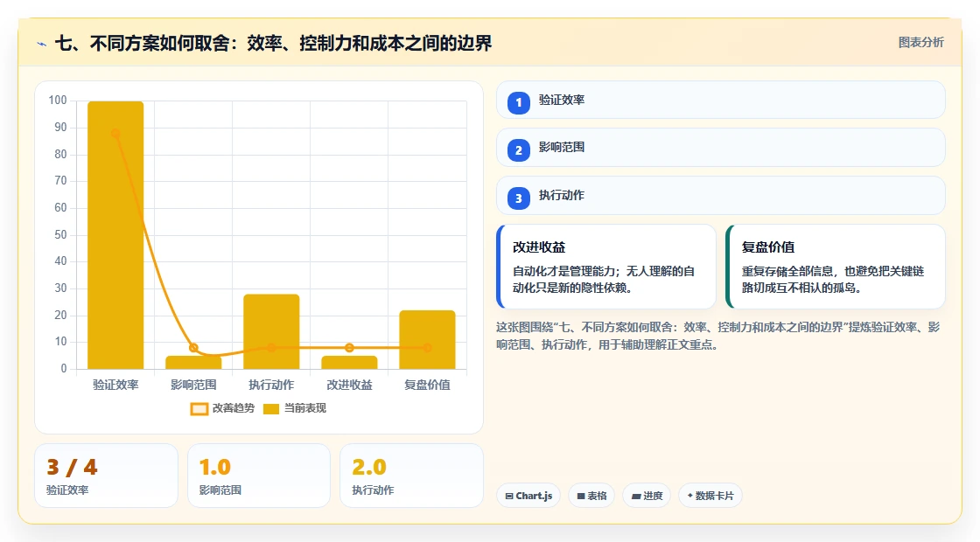Select numbered badge 2 for 影响范围
Viewport: 980px width, 542px height.
[518, 149]
